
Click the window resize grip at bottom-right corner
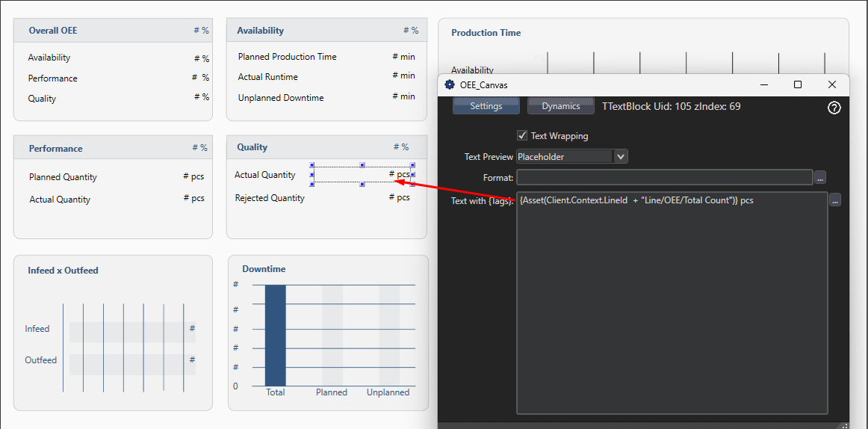pyautogui.click(x=845, y=425)
